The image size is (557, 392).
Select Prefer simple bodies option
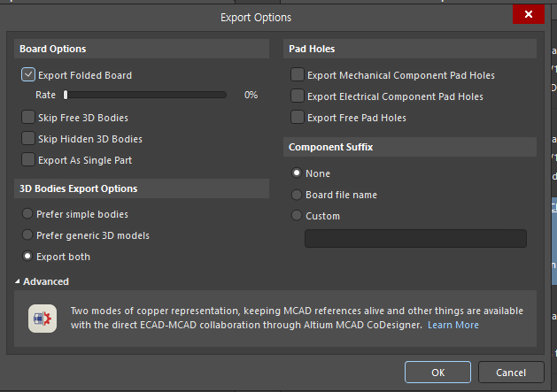tap(27, 214)
